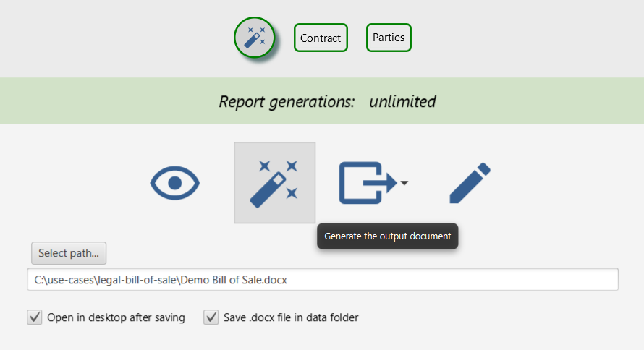Click the output file path field
The height and width of the screenshot is (350, 644).
pos(323,279)
